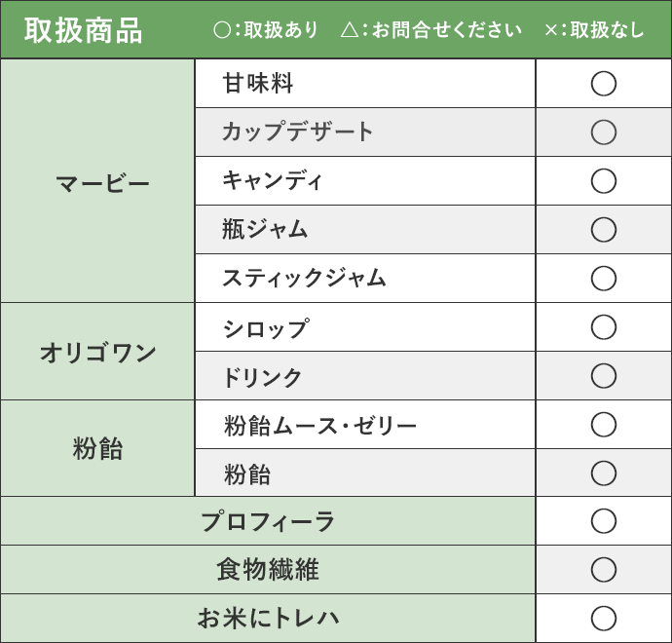Click the プロフィーラ row label
The width and height of the screenshot is (672, 643).
(x=268, y=521)
